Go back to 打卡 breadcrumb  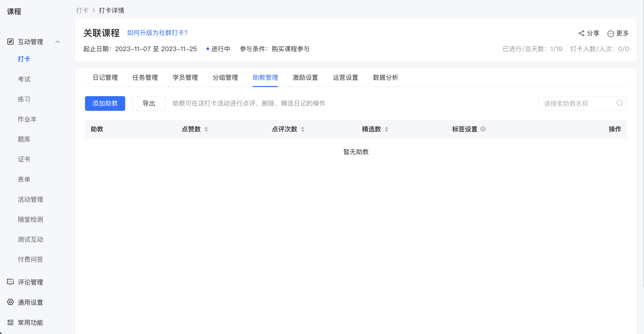pos(82,10)
